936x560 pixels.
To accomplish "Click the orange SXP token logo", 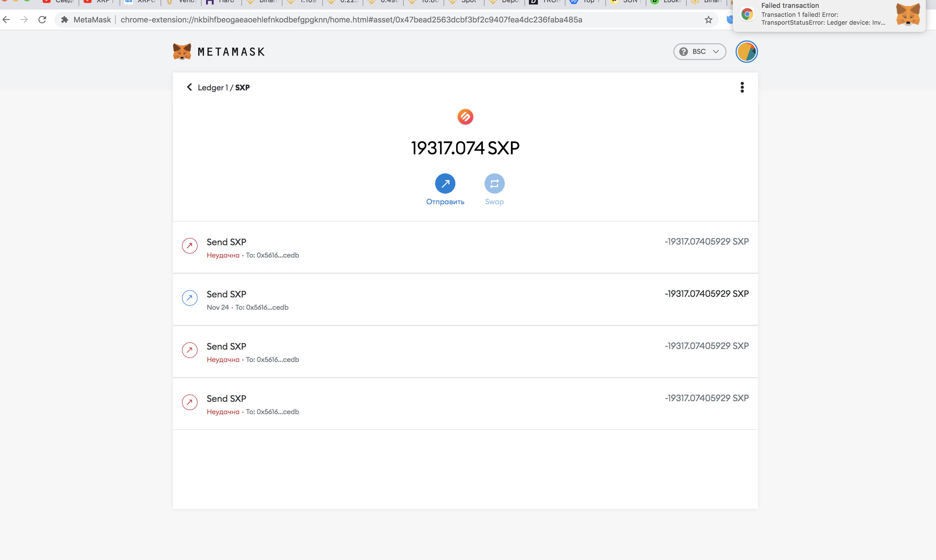I will (465, 117).
